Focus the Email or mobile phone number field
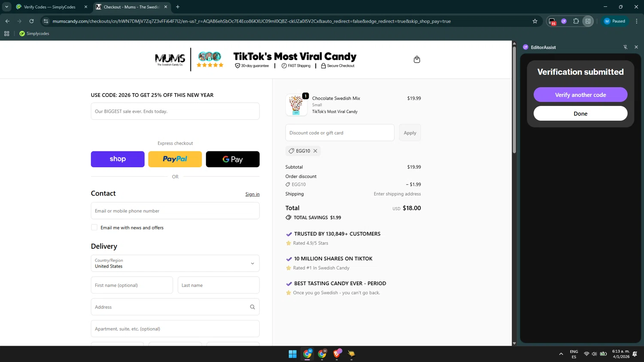This screenshot has width=644, height=362. [x=175, y=211]
